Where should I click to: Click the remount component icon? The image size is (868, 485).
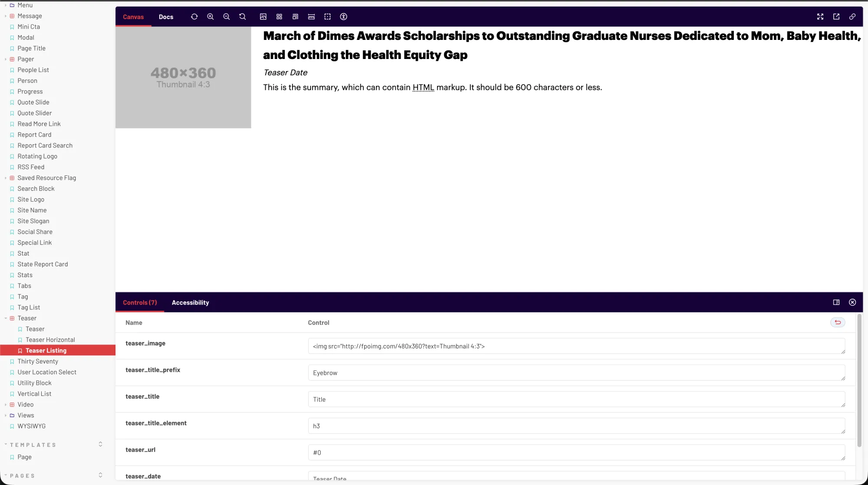pyautogui.click(x=194, y=16)
